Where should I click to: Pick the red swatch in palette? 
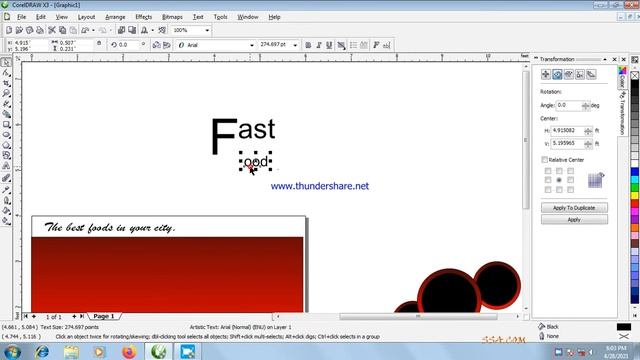tap(635, 204)
